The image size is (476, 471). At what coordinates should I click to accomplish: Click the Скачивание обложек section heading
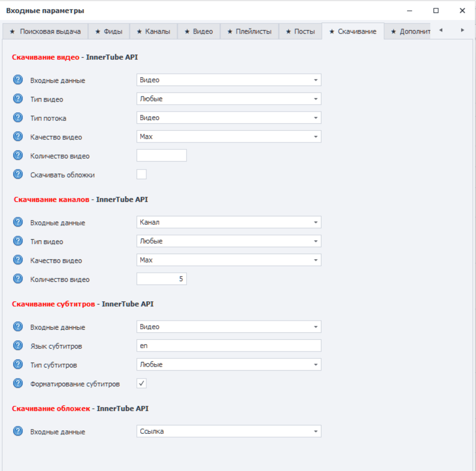tap(80, 408)
